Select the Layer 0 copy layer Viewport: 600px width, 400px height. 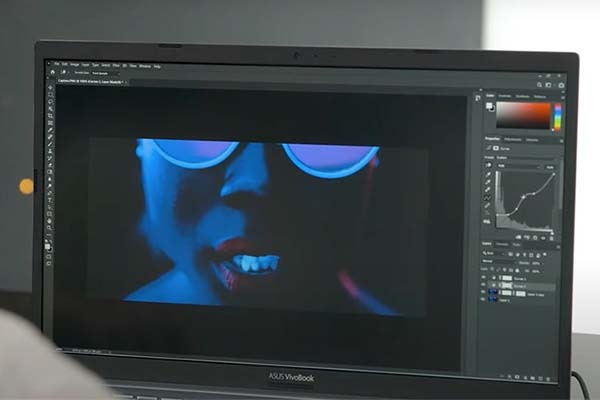(522, 294)
